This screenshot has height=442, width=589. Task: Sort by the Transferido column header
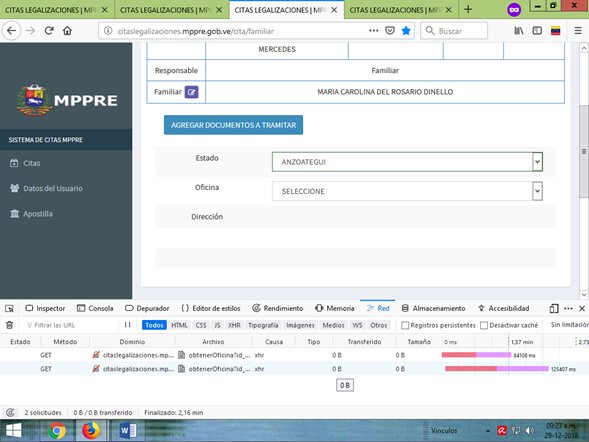click(x=364, y=342)
